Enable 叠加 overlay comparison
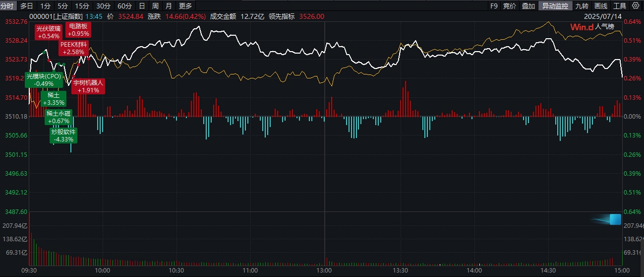644x277 pixels. (x=528, y=6)
